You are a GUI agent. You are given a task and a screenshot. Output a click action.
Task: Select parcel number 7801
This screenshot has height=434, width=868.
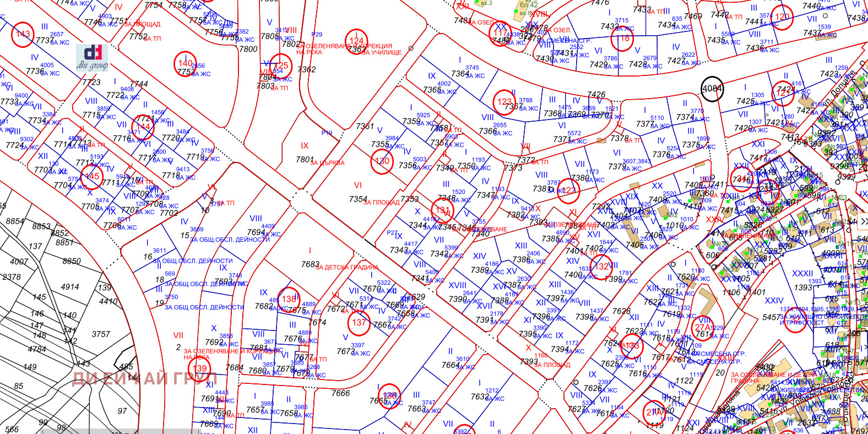(305, 160)
